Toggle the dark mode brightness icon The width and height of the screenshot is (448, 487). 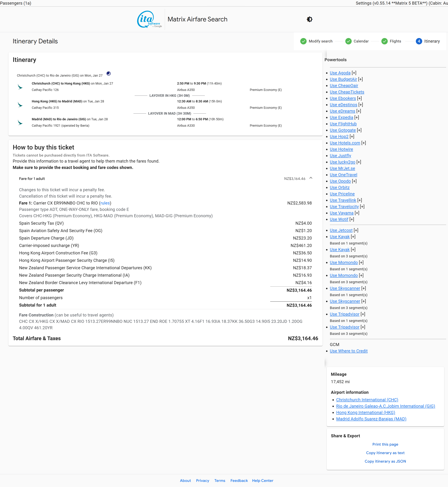(x=310, y=19)
